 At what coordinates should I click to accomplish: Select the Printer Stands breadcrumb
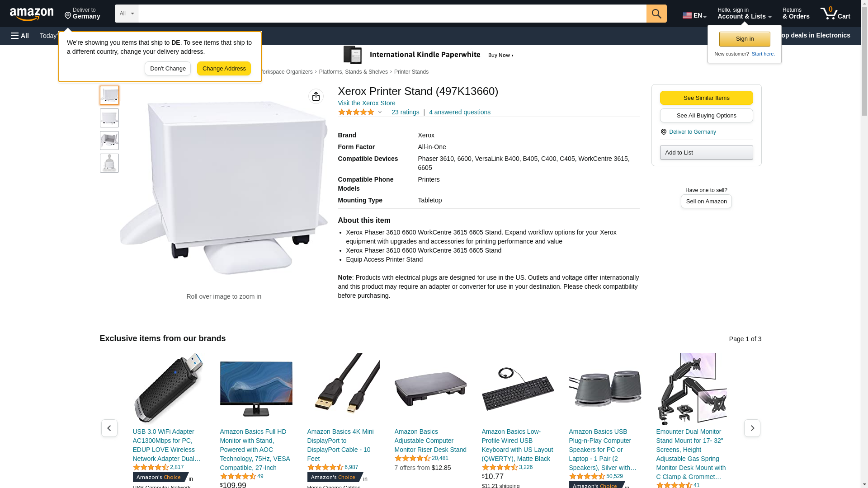coord(411,72)
